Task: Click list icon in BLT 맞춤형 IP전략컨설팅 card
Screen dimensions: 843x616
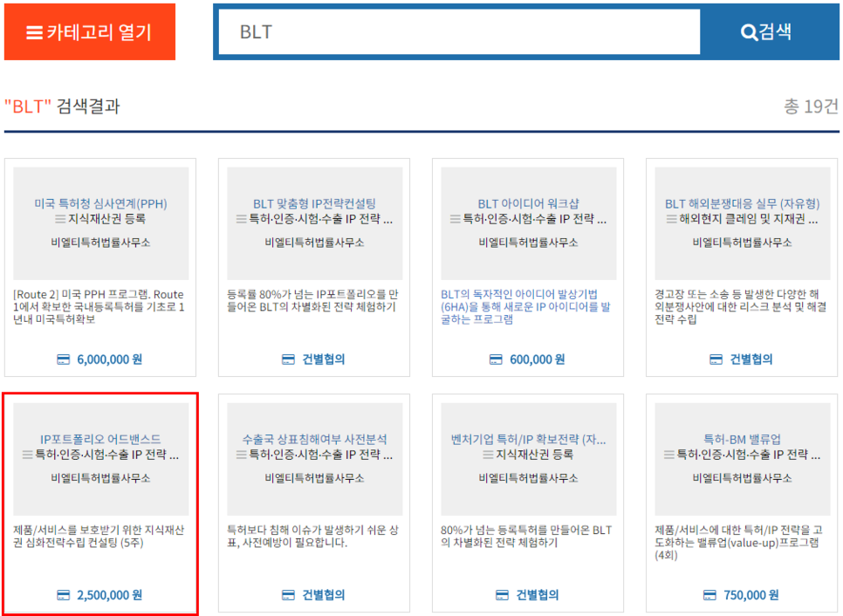Action: (241, 219)
